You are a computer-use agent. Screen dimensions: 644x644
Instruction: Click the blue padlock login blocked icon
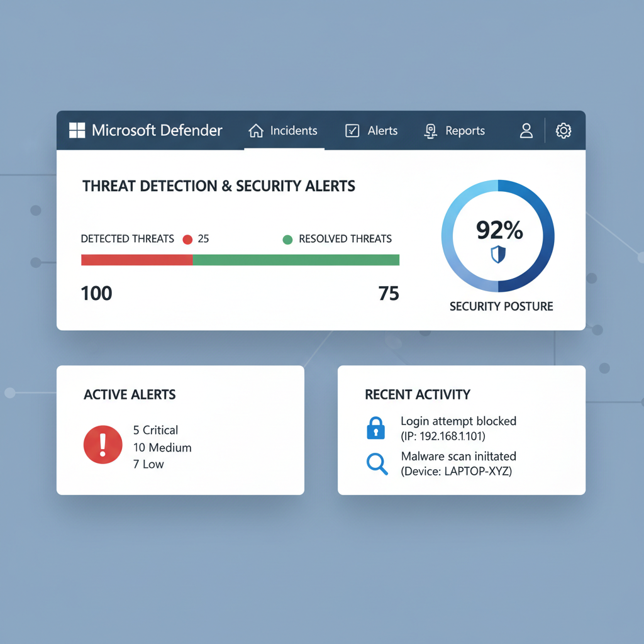click(x=375, y=428)
